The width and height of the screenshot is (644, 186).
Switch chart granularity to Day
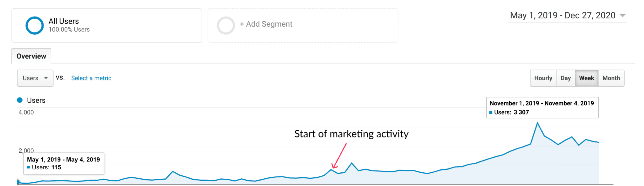click(565, 78)
